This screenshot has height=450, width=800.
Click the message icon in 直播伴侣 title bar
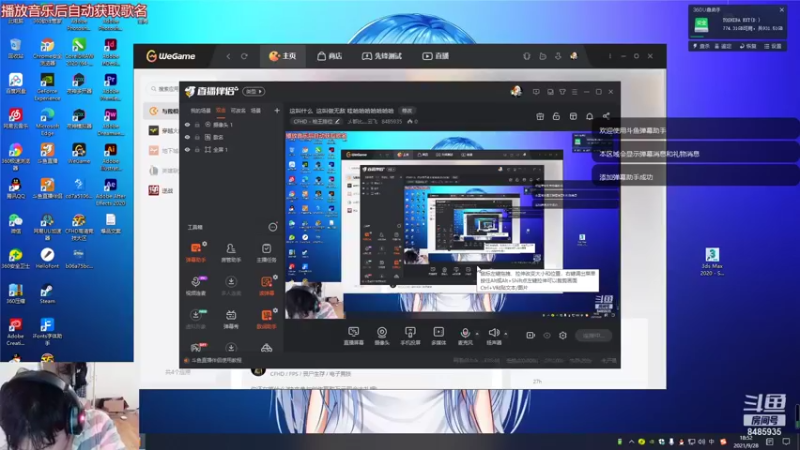[536, 92]
